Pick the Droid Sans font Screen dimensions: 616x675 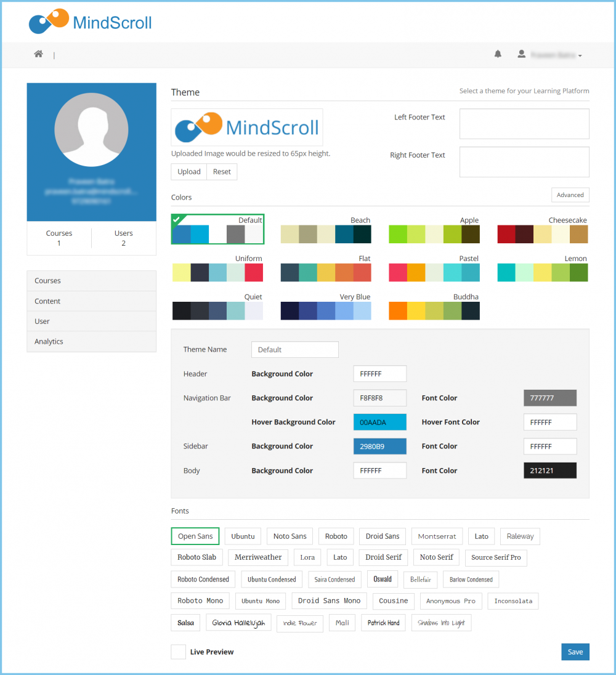383,536
